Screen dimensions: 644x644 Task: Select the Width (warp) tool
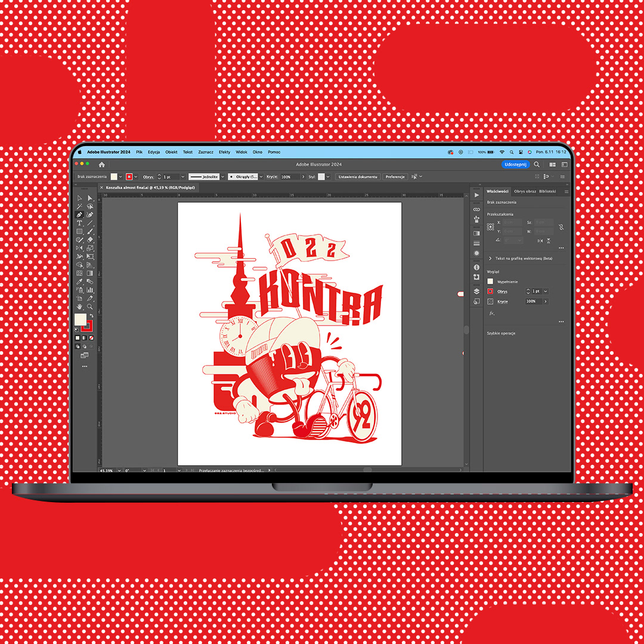point(79,256)
